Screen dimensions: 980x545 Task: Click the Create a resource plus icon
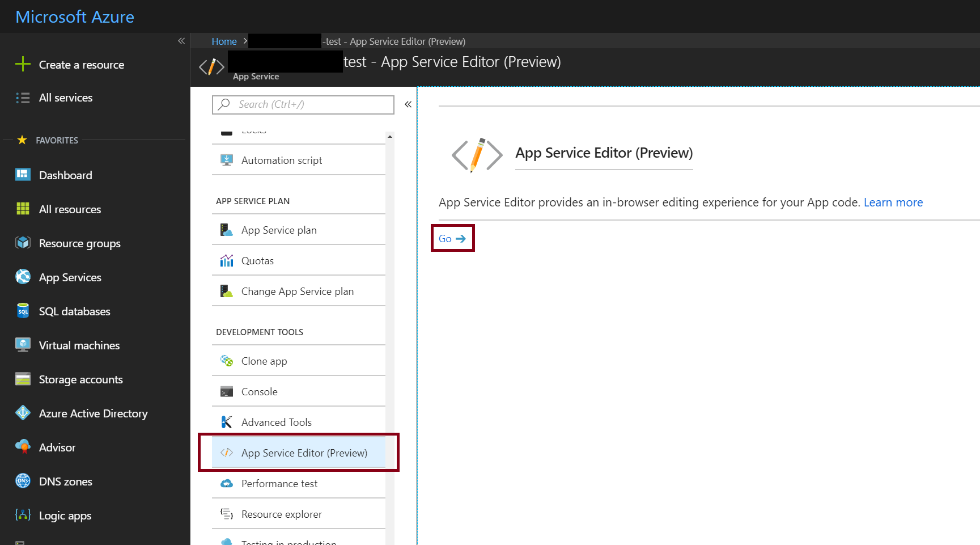click(23, 64)
